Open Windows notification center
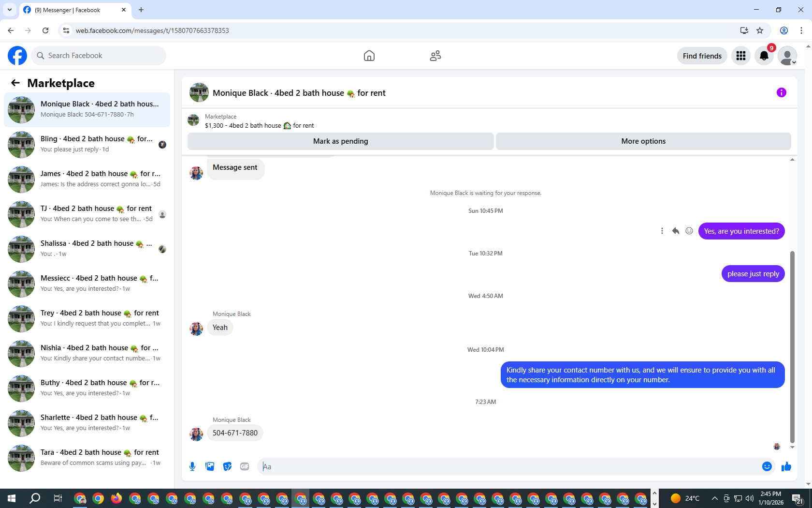This screenshot has width=812, height=508. point(798,498)
